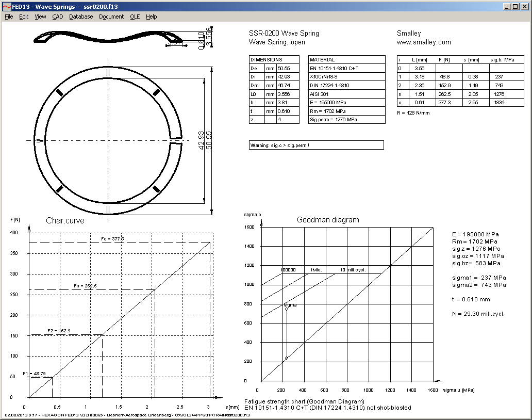Select the Goodman diagram title

[328, 220]
